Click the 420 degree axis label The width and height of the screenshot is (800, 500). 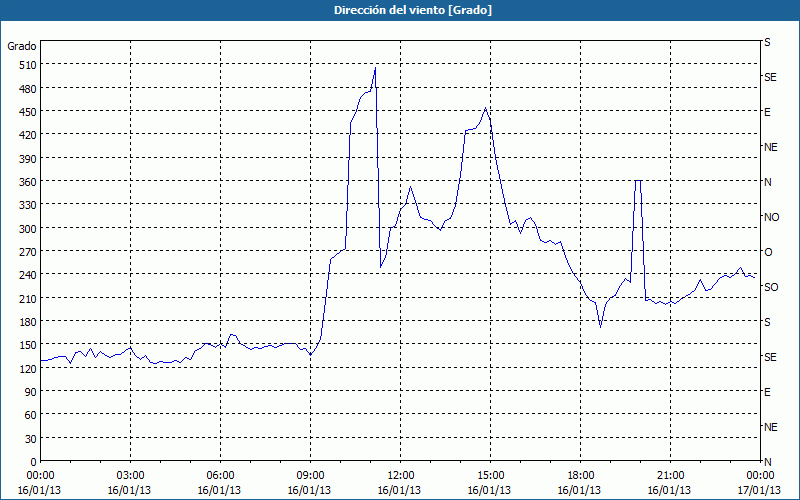coord(28,135)
